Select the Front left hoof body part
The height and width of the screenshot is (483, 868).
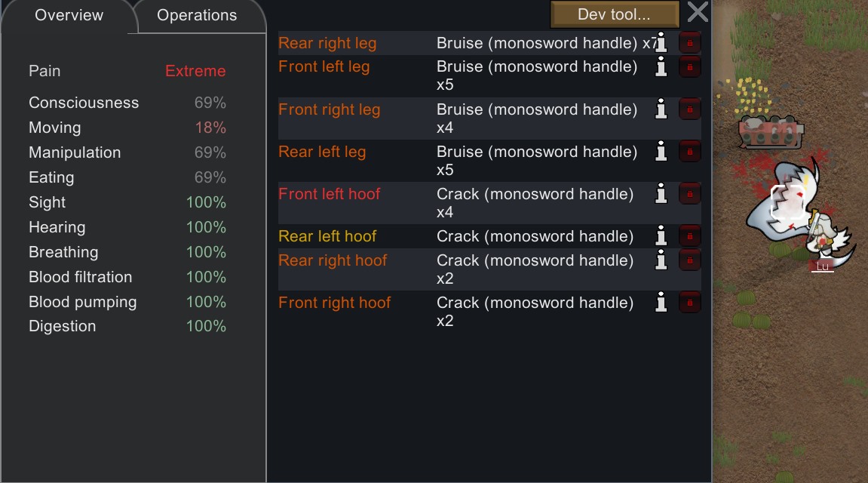[330, 194]
